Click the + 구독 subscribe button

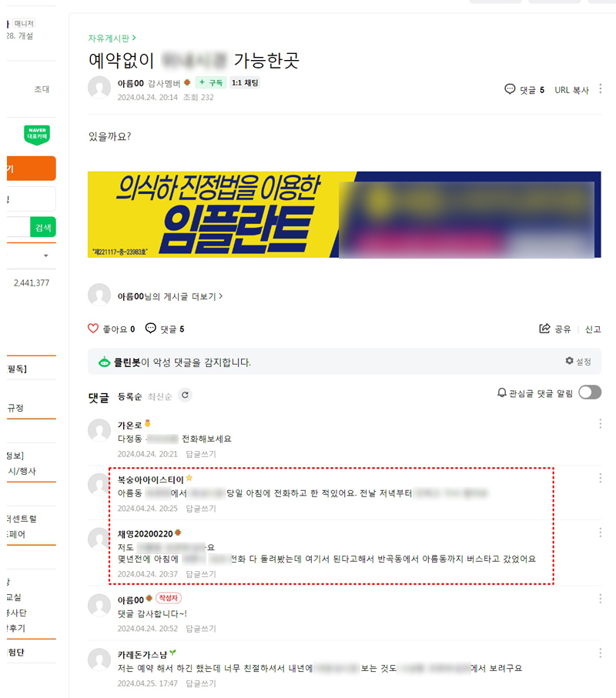(x=211, y=82)
